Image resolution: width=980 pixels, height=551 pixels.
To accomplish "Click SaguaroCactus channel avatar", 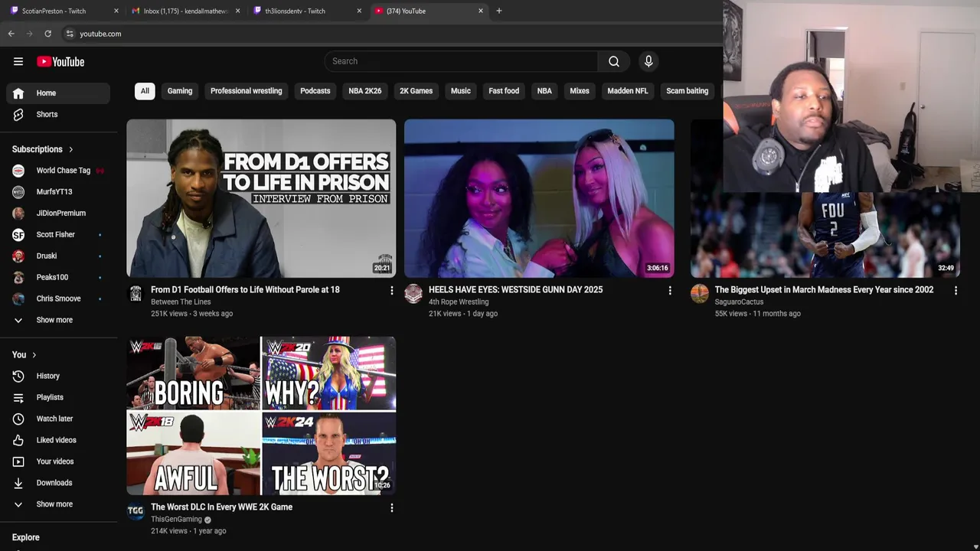I will point(700,294).
